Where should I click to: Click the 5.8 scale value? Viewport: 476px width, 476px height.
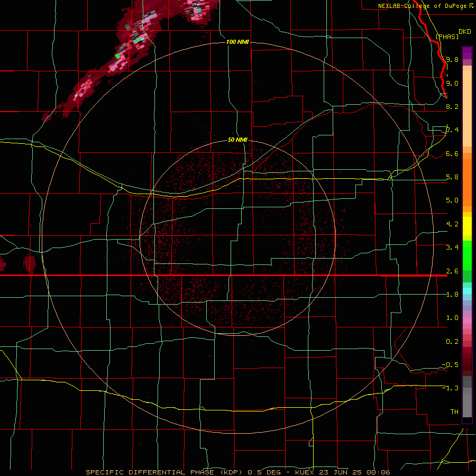coord(452,177)
